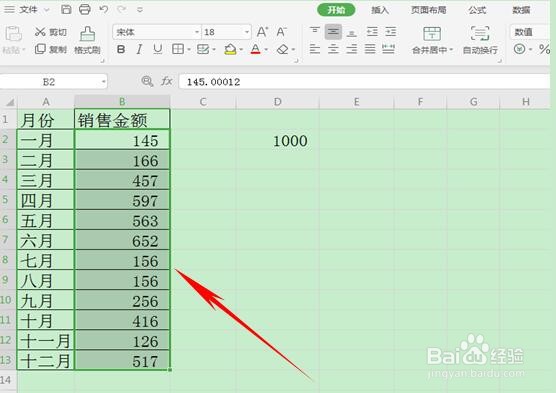Expand the fill color dropdown arrow

(x=241, y=49)
